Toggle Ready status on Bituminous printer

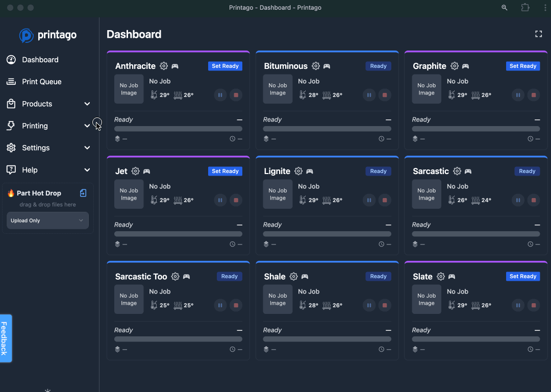378,66
